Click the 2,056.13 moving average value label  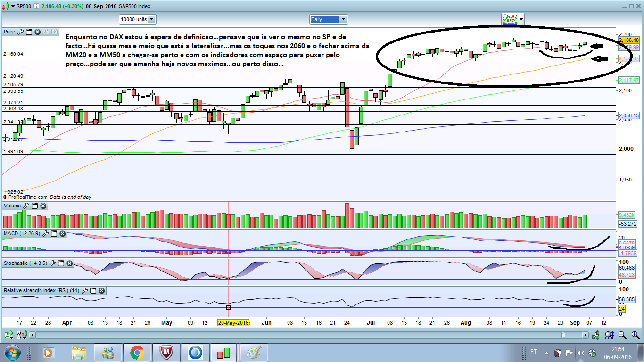(629, 115)
